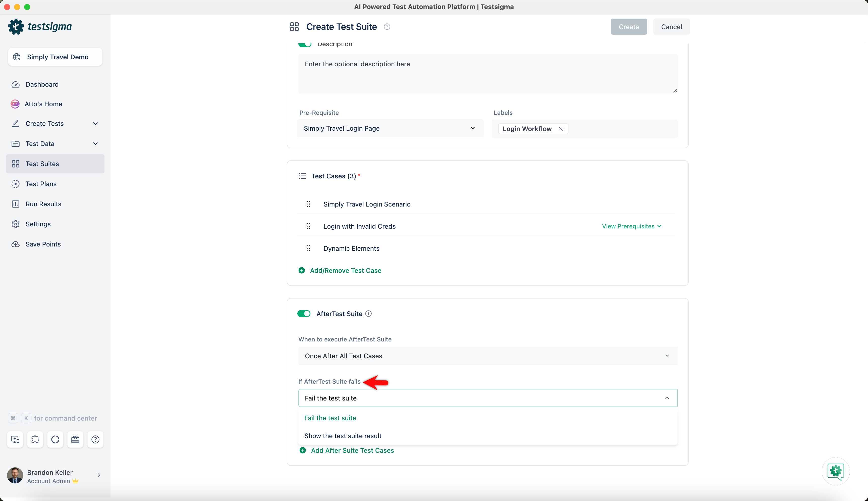Click the circular sync icon in bottom toolbar
868x501 pixels.
tap(55, 439)
